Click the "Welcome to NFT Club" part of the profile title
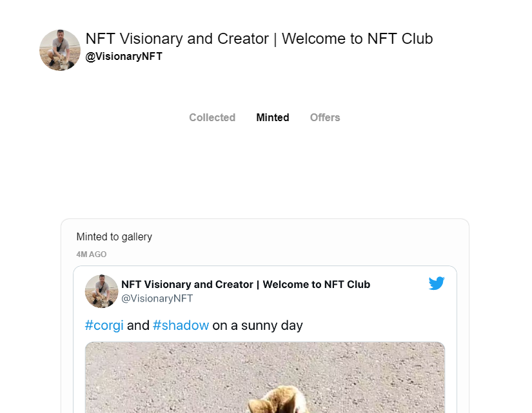Image resolution: width=532 pixels, height=413 pixels. coord(357,39)
